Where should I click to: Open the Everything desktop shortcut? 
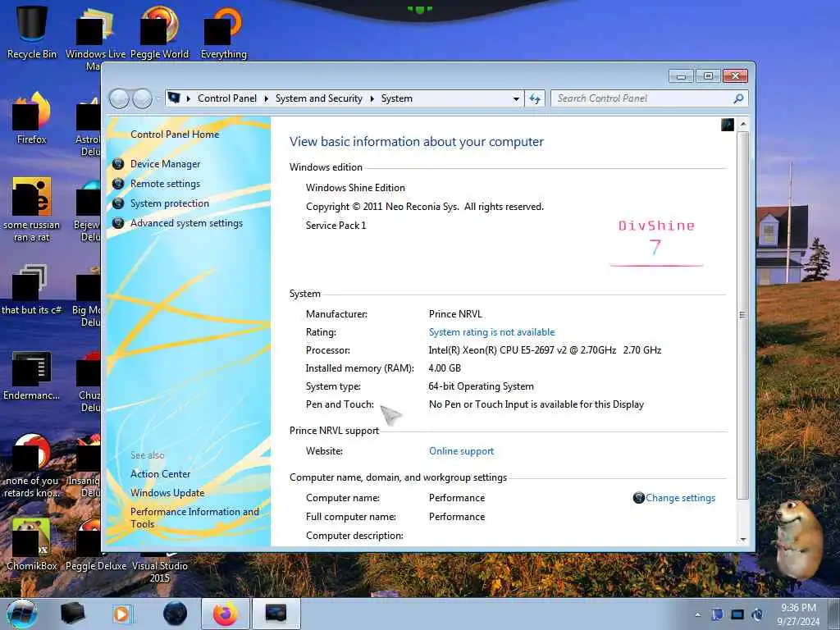click(223, 32)
